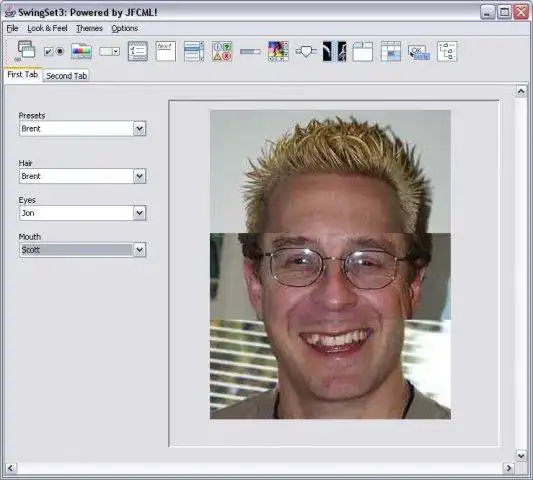Click the horizontal scrollbar left arrow
The height and width of the screenshot is (480, 533).
tap(11, 468)
